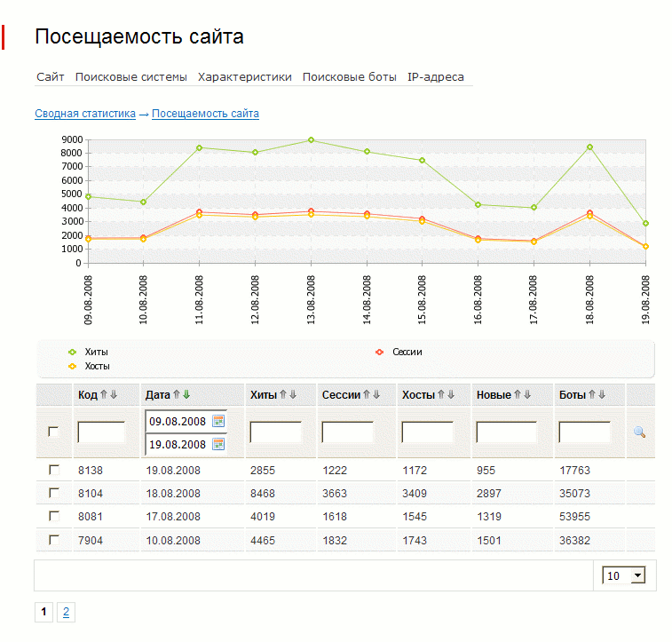Image resolution: width=672 pixels, height=642 pixels.
Task: Click the Сессии red legend marker
Action: (380, 353)
